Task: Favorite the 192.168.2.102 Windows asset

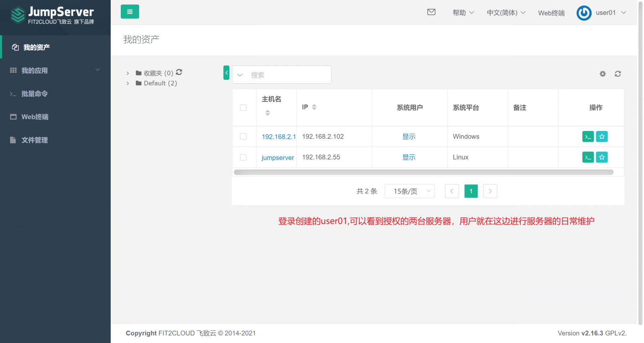Action: [x=602, y=136]
